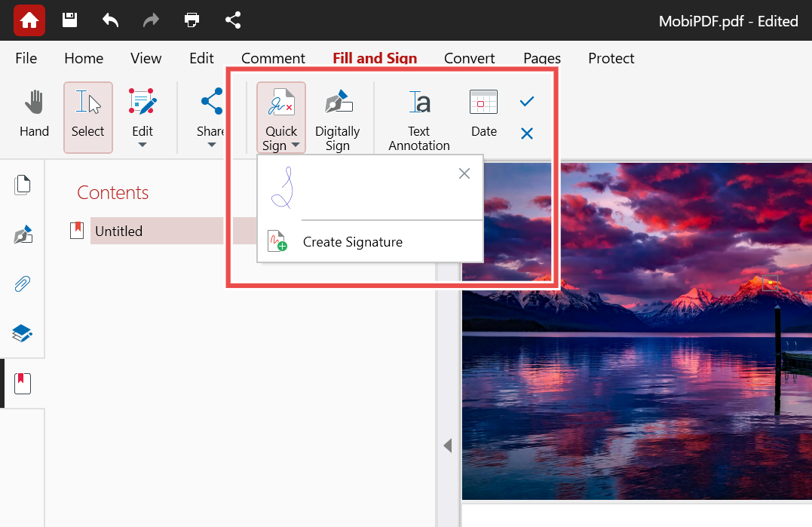The width and height of the screenshot is (812, 527).
Task: Insert a Text Annotation
Action: 418,118
